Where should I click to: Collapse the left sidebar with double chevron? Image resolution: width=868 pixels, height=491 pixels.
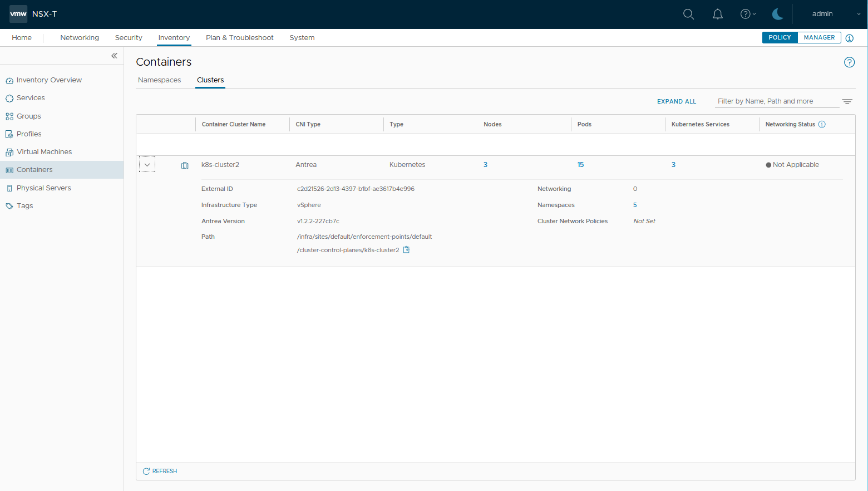[114, 56]
